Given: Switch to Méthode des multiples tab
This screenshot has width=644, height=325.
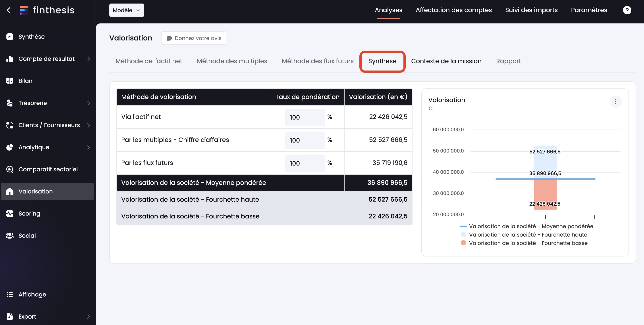Looking at the screenshot, I should click(x=232, y=61).
